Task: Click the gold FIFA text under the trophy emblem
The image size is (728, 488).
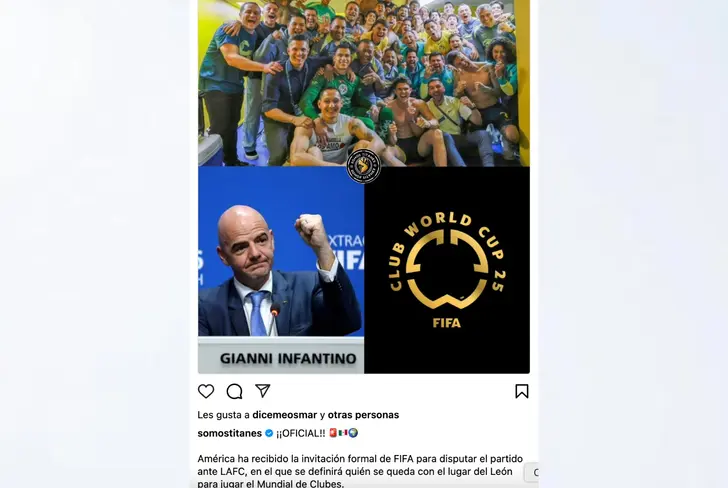Action: pos(447,323)
